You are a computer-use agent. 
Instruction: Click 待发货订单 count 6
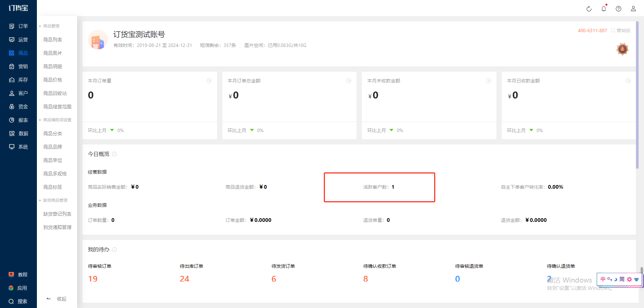tap(274, 279)
